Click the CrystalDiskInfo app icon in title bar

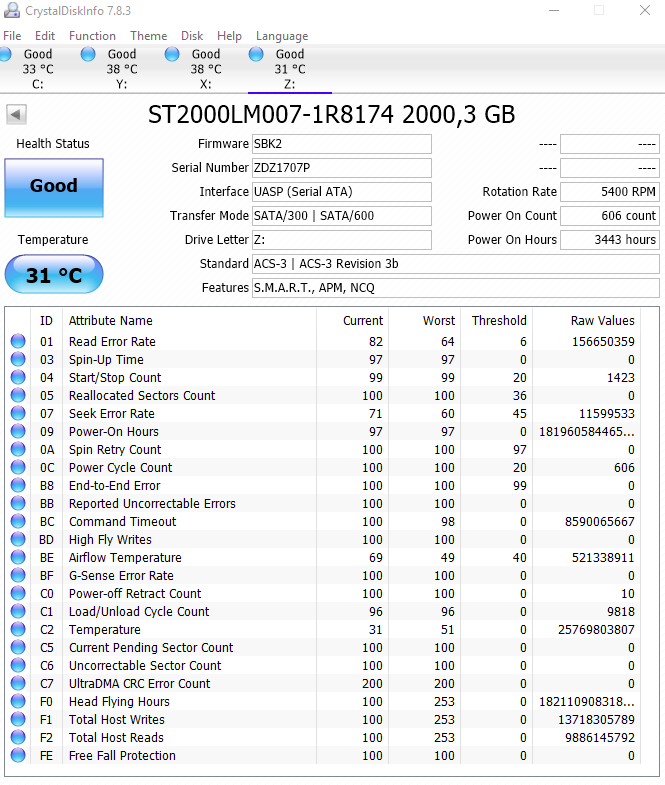(x=12, y=10)
